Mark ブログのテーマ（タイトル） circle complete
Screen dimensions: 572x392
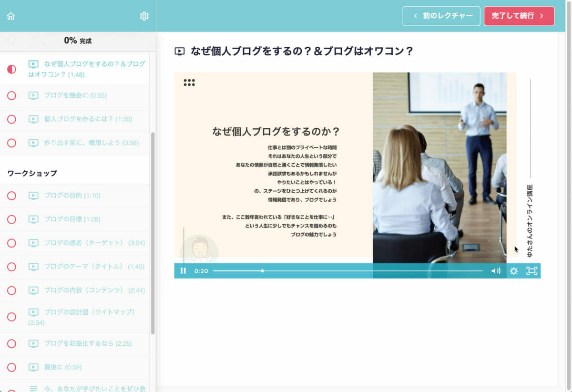pos(11,267)
